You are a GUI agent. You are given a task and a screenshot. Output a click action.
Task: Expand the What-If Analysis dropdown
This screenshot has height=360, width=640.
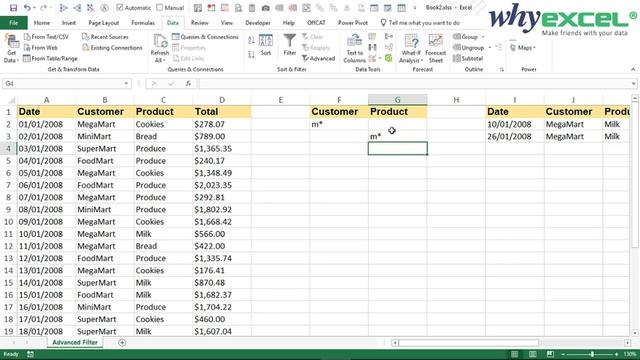click(422, 61)
